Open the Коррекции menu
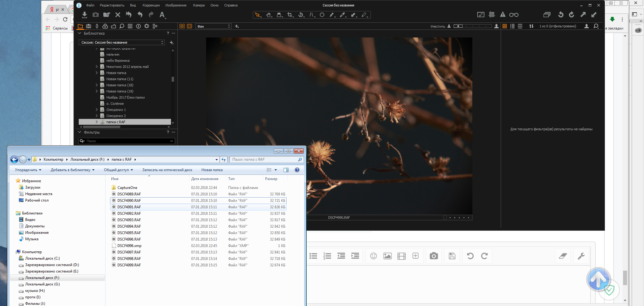The width and height of the screenshot is (644, 306). (151, 5)
